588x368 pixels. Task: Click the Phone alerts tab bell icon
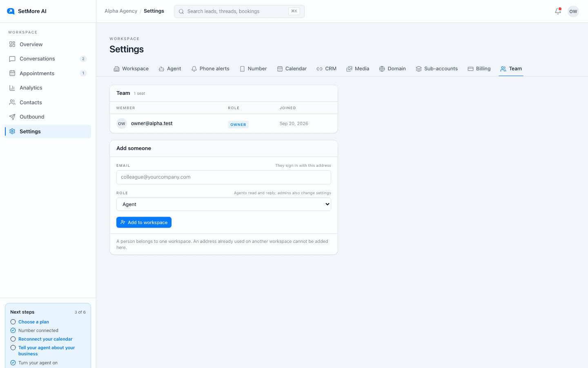(194, 69)
